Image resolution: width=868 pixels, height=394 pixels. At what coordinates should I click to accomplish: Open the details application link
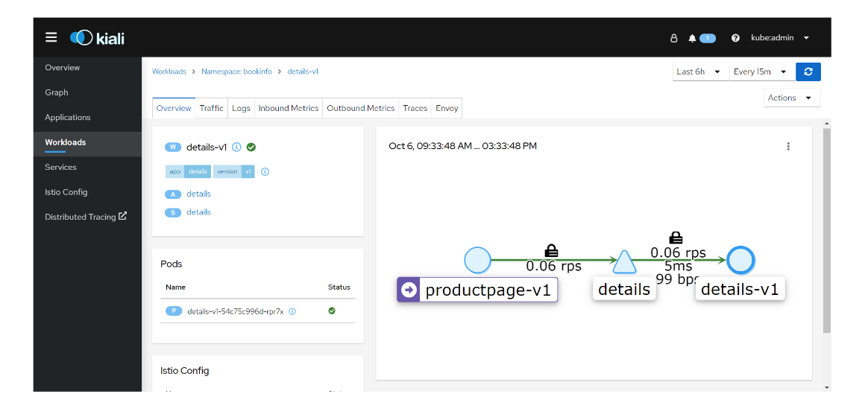coord(199,194)
